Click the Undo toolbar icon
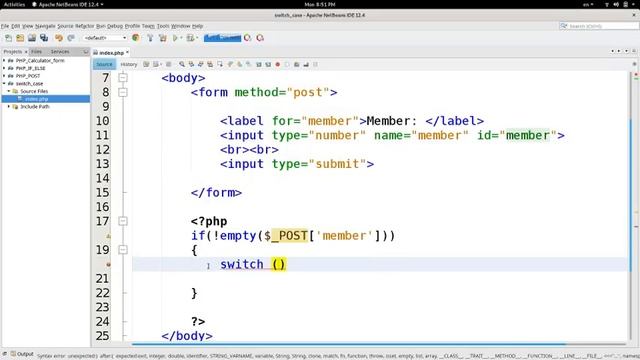Screen dimensions: 640x360 click(x=59, y=38)
